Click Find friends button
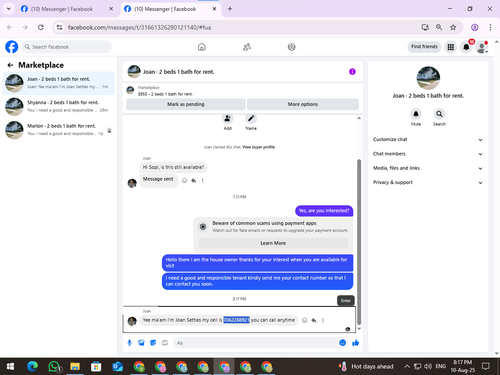500x375 pixels. [424, 47]
